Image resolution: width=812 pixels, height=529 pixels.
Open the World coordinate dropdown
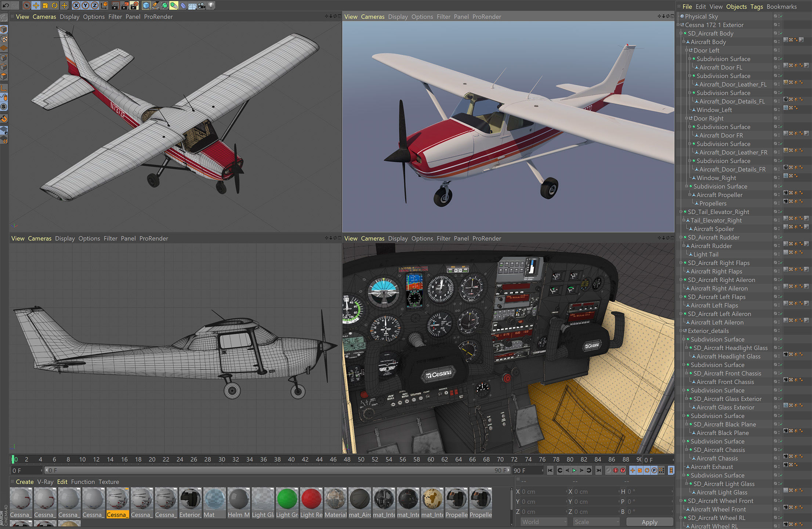click(x=543, y=522)
